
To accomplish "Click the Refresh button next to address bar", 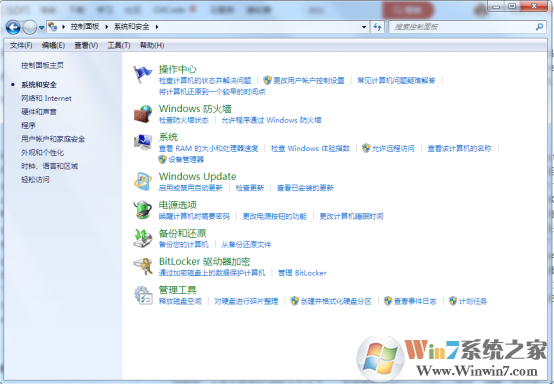I will (x=377, y=27).
